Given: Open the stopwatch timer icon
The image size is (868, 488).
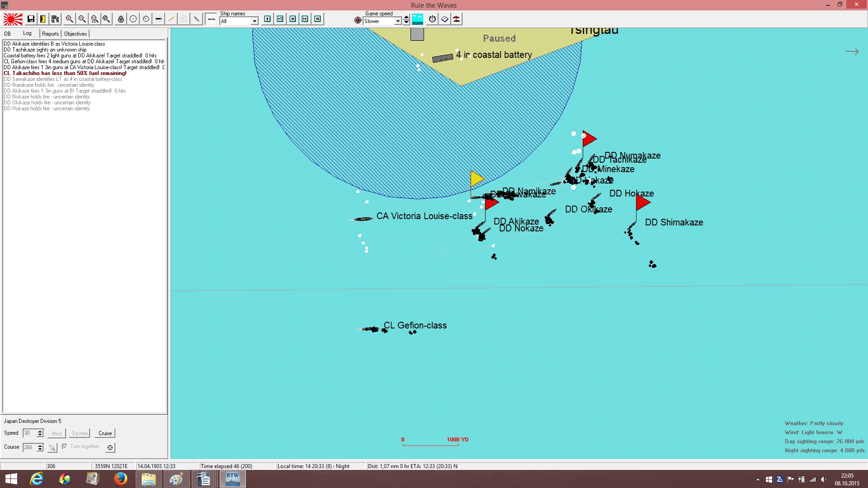Looking at the screenshot, I should coord(433,19).
